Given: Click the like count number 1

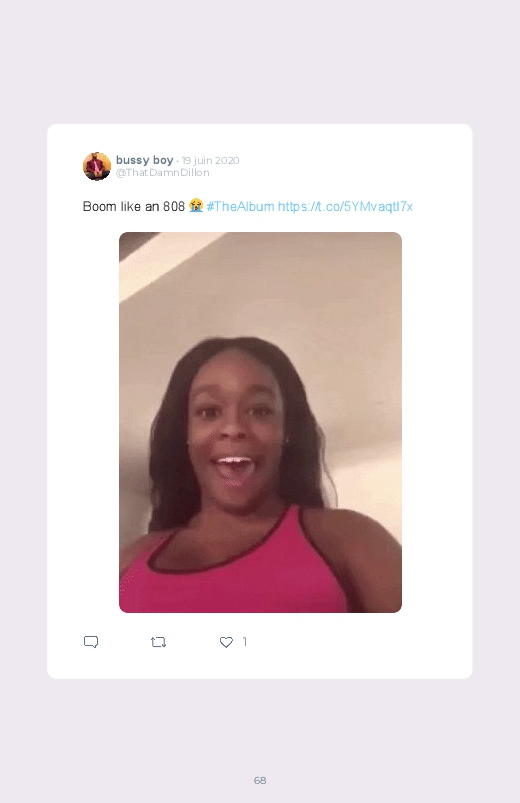Looking at the screenshot, I should pyautogui.click(x=245, y=642).
